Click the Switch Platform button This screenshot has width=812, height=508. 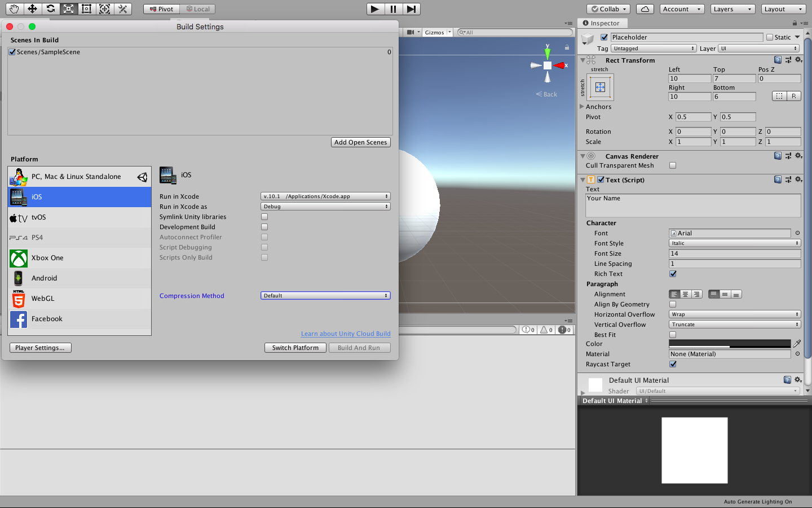295,348
